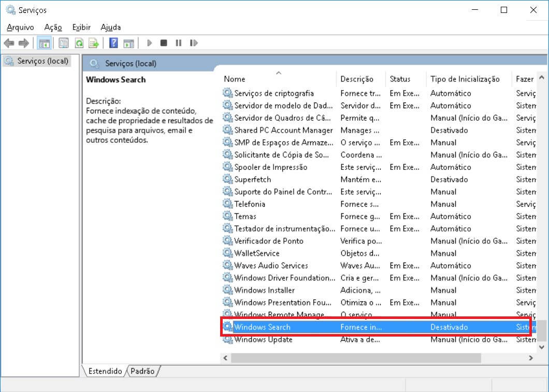This screenshot has height=392, width=549.
Task: Click the gear icon of WalletService row
Action: point(227,253)
